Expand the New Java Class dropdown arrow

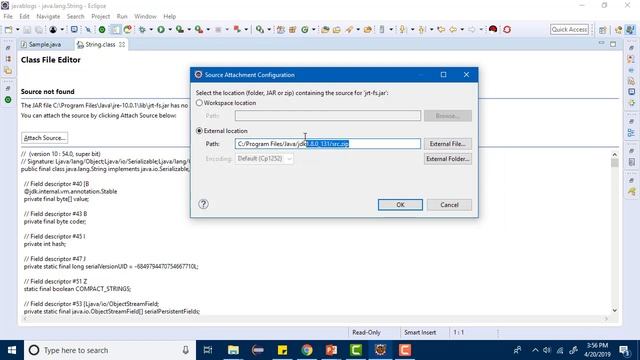click(313, 29)
